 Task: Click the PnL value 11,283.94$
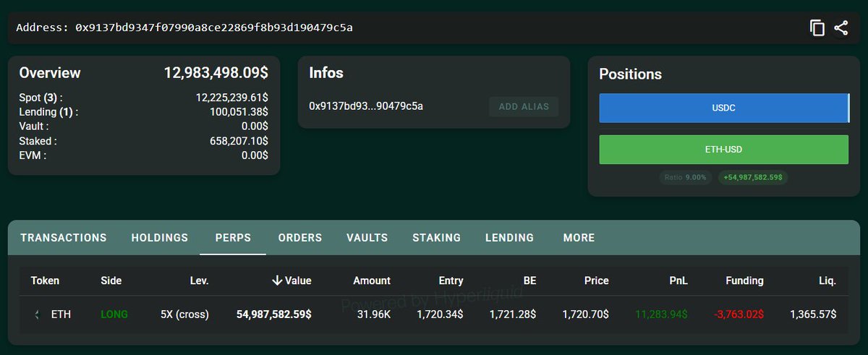(662, 315)
